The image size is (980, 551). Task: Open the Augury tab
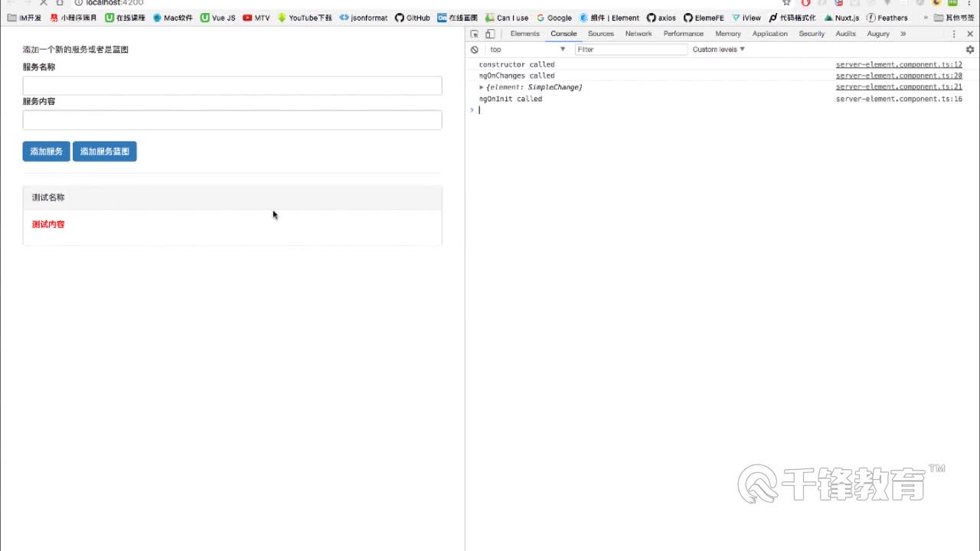coord(878,34)
